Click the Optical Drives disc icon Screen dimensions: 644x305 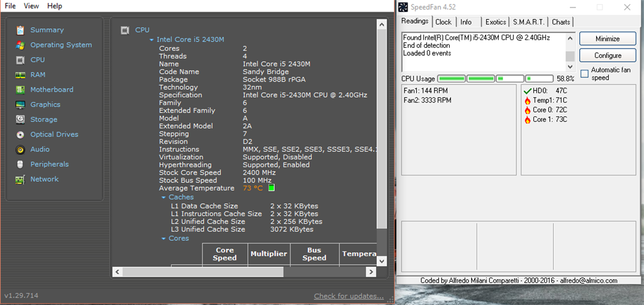click(x=20, y=135)
